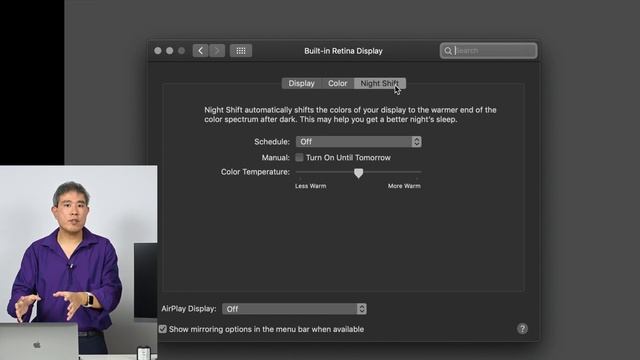
Task: Click the presenter video thumbnail
Action: coord(78,262)
